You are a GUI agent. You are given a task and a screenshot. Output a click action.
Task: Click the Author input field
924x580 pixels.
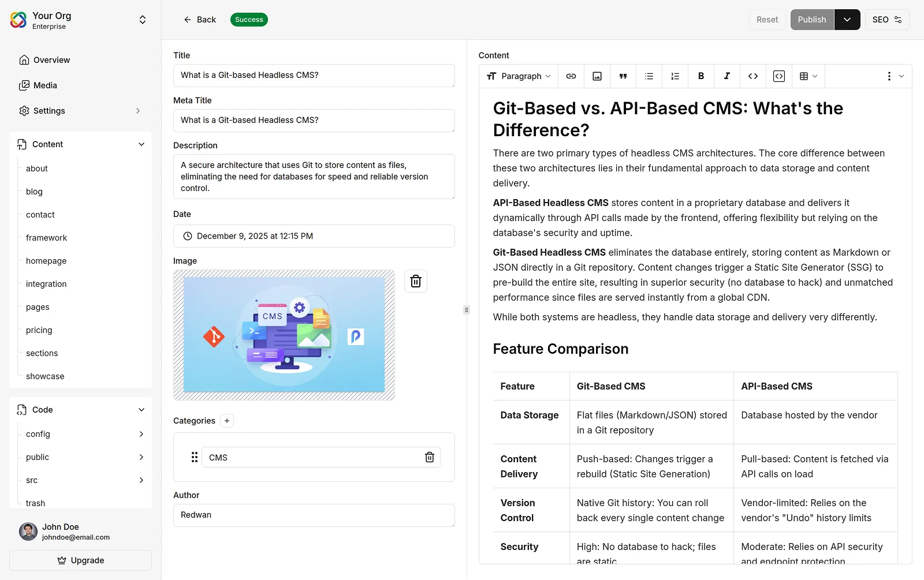[314, 515]
